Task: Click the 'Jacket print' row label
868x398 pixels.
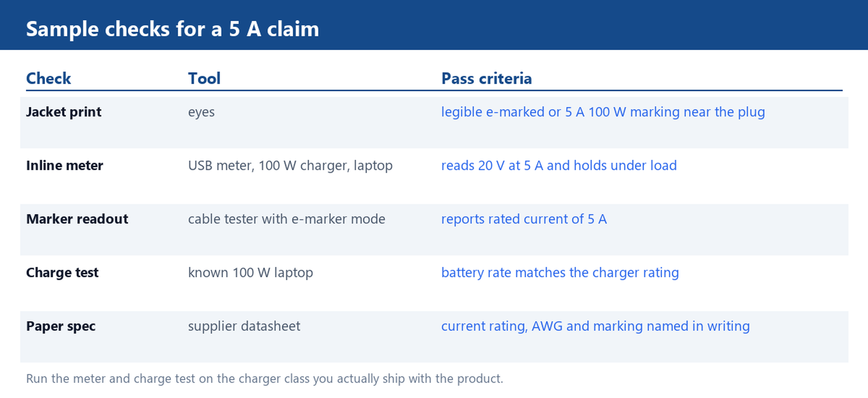Action: pos(64,112)
